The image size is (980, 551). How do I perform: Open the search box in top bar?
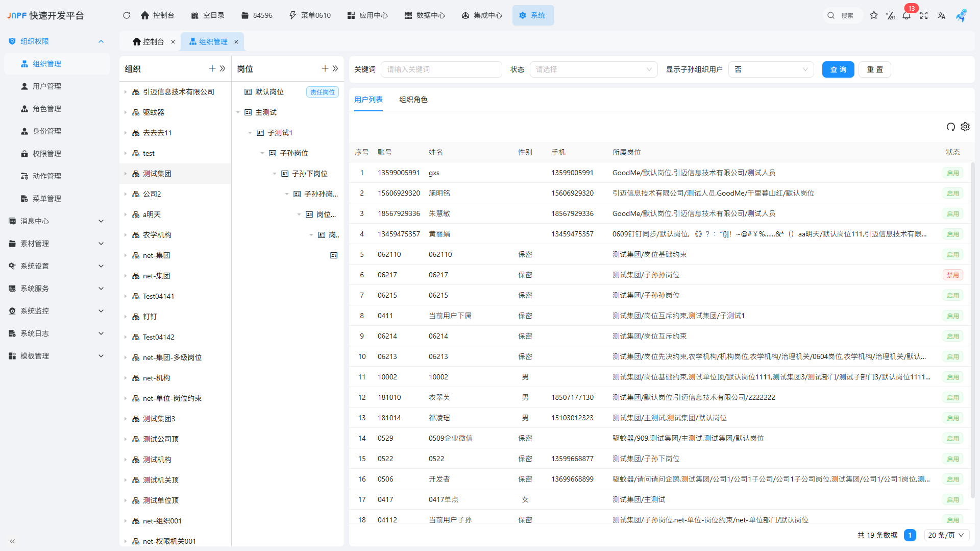pos(842,15)
